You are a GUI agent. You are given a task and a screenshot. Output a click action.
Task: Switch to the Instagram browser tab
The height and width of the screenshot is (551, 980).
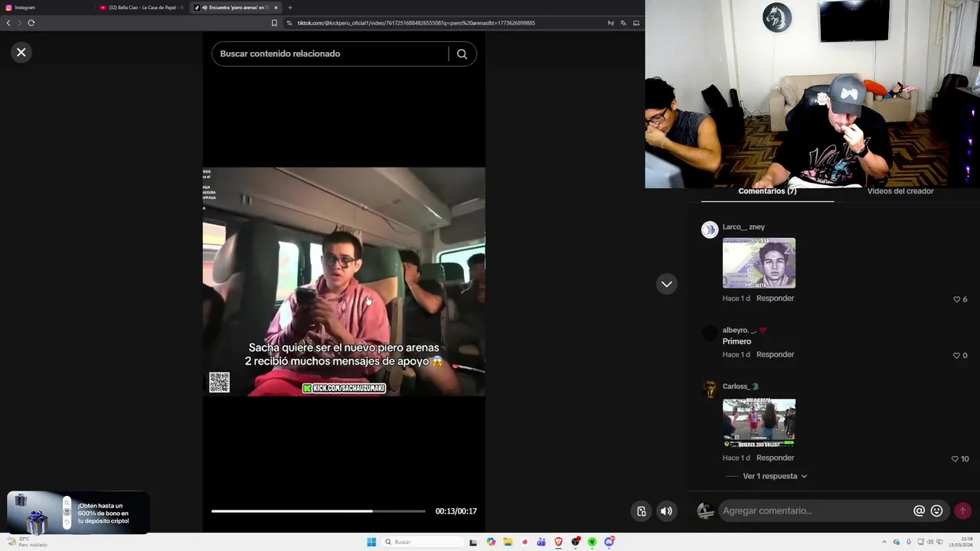[46, 8]
